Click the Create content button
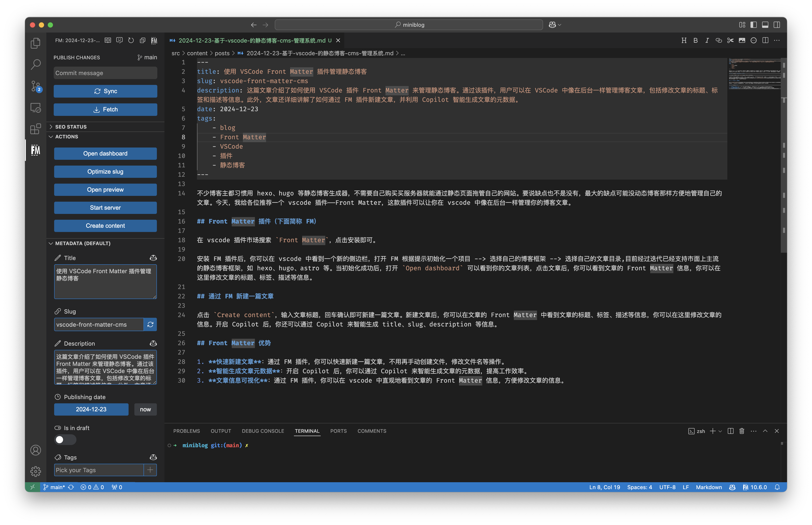812x525 pixels. 105,226
